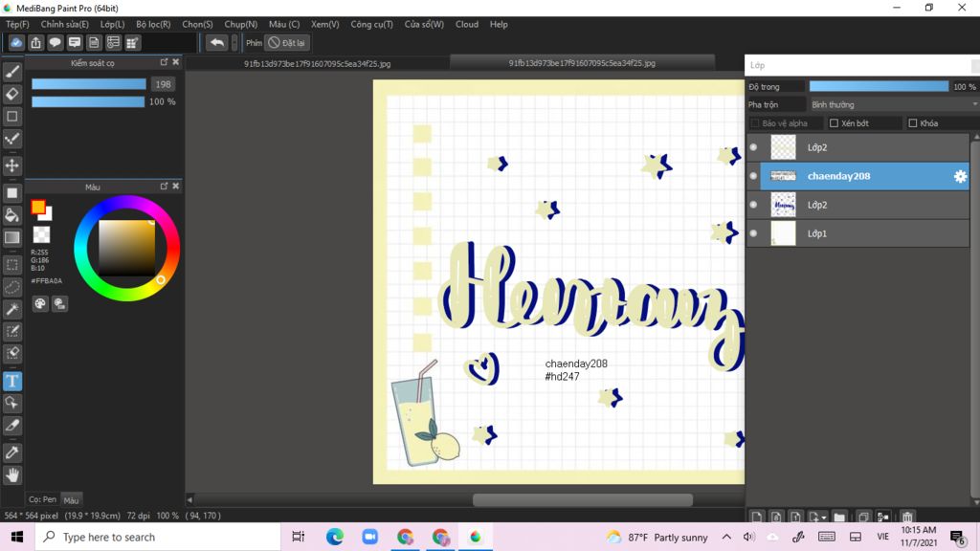
Task: Click the chaenday208 text on canvas
Action: pos(575,364)
